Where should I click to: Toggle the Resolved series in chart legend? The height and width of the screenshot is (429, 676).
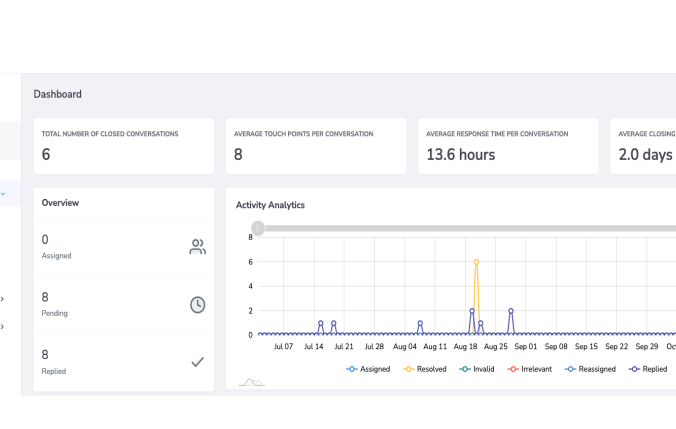coord(425,369)
